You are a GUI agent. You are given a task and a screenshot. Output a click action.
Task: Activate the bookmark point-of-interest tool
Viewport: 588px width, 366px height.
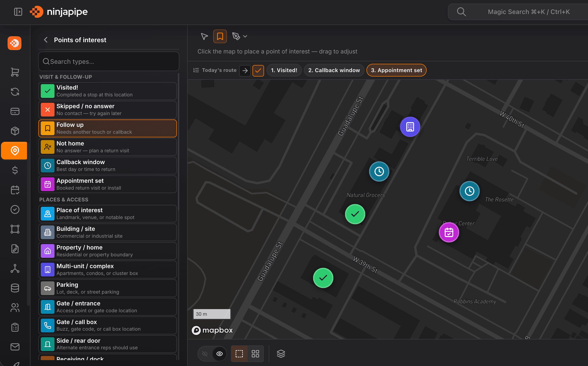click(x=220, y=36)
